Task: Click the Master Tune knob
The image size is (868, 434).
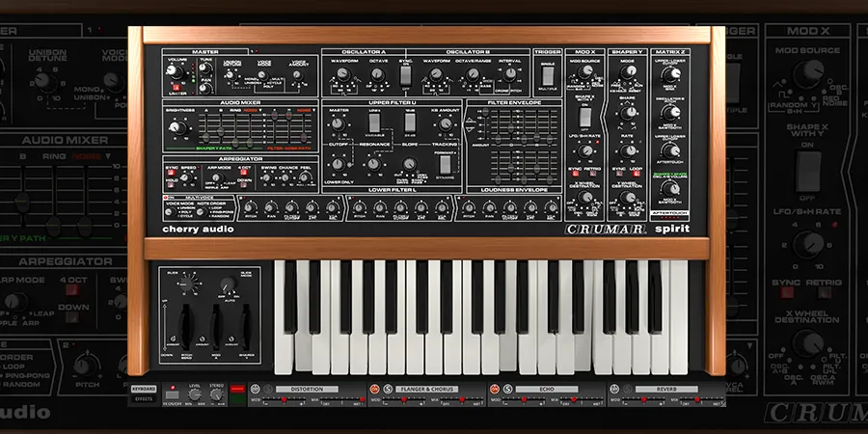Action: point(203,68)
